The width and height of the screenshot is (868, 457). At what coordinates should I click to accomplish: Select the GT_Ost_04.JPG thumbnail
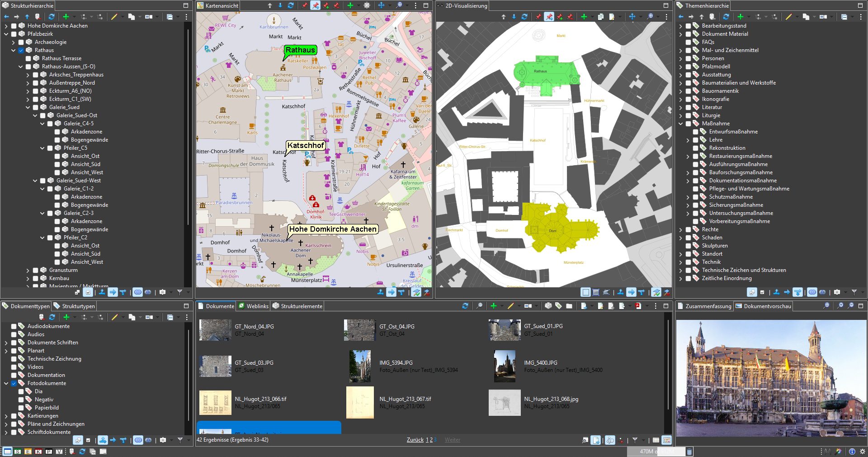point(360,330)
